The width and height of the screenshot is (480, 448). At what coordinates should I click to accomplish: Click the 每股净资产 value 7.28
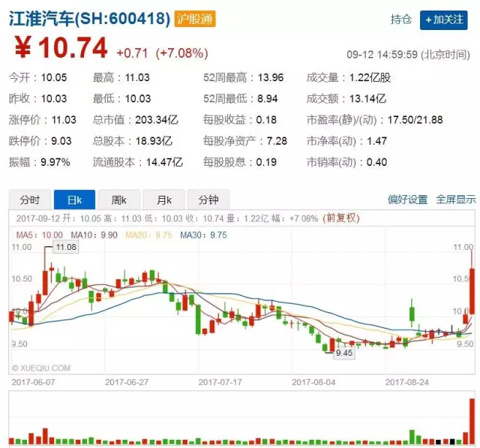(x=277, y=141)
